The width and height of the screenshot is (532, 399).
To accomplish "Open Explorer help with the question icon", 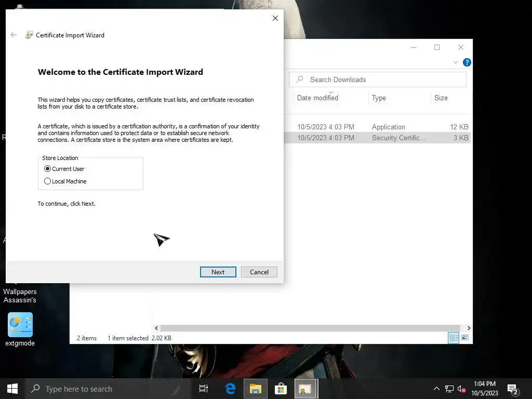I will click(x=467, y=62).
